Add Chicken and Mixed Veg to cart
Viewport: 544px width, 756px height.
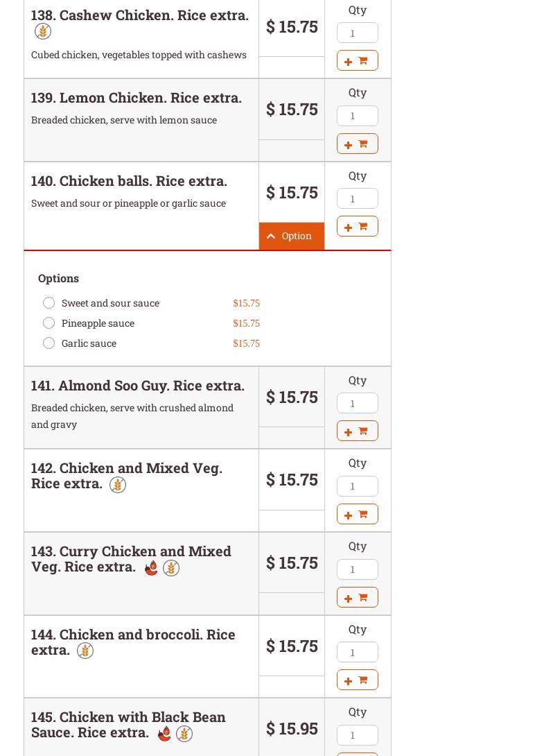(357, 514)
